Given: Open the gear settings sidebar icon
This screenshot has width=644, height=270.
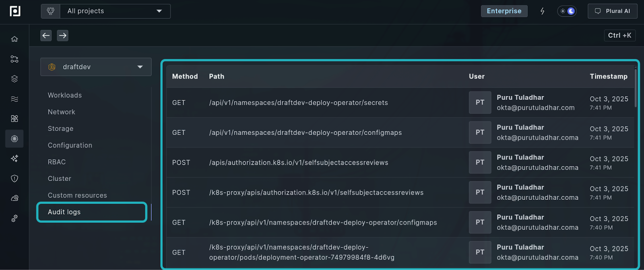Looking at the screenshot, I should (14, 218).
